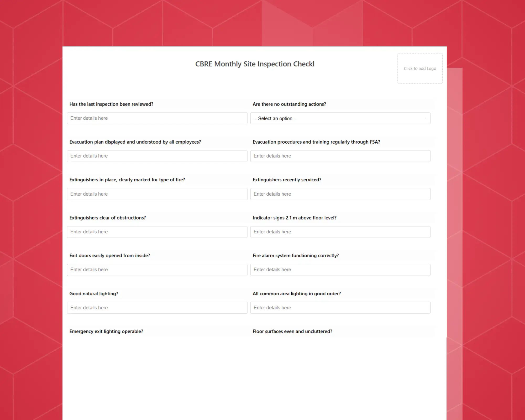Click 'Enter details here' under emergency exit lighting
Screen dimensions: 525x420
pyautogui.click(x=156, y=345)
